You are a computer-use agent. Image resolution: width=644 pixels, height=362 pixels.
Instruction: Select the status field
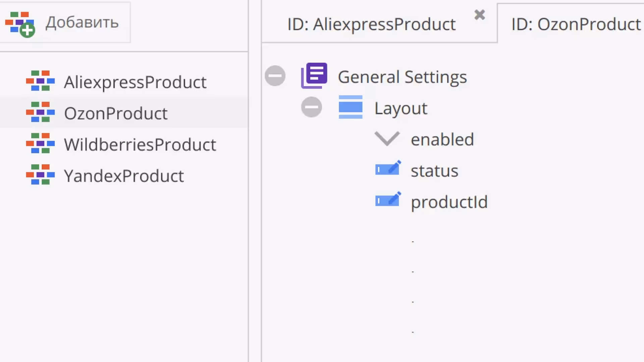click(x=434, y=171)
